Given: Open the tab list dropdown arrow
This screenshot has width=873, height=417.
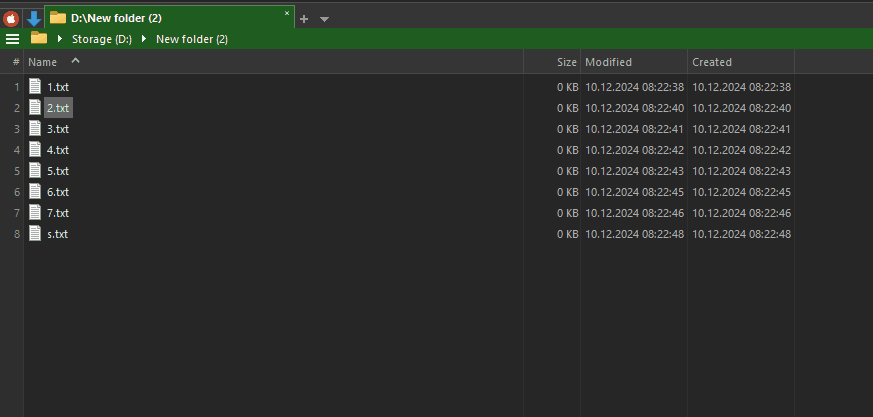Looking at the screenshot, I should 324,19.
